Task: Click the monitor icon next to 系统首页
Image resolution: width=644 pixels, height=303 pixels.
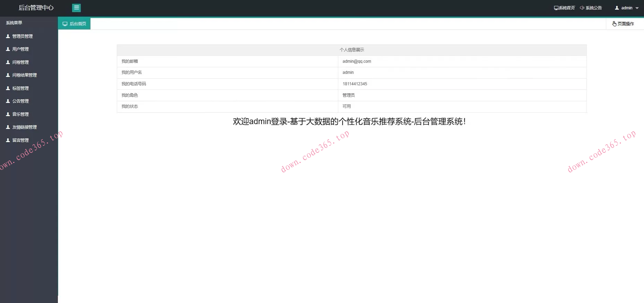Action: [x=556, y=8]
